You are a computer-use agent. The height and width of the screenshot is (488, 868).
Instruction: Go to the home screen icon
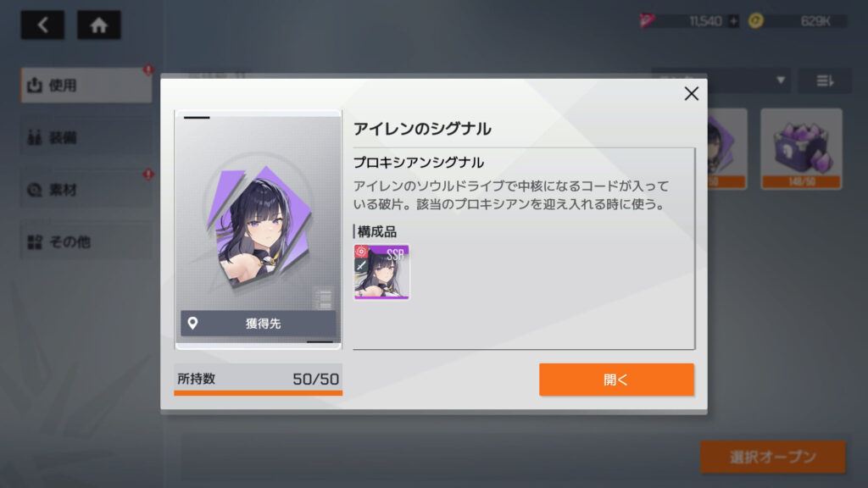pyautogui.click(x=98, y=25)
